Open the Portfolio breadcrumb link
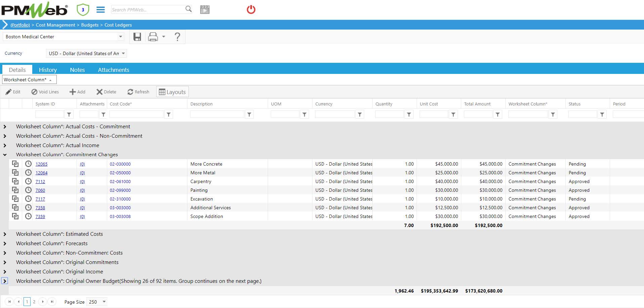Screen dimensions: 644x308 pyautogui.click(x=20, y=25)
